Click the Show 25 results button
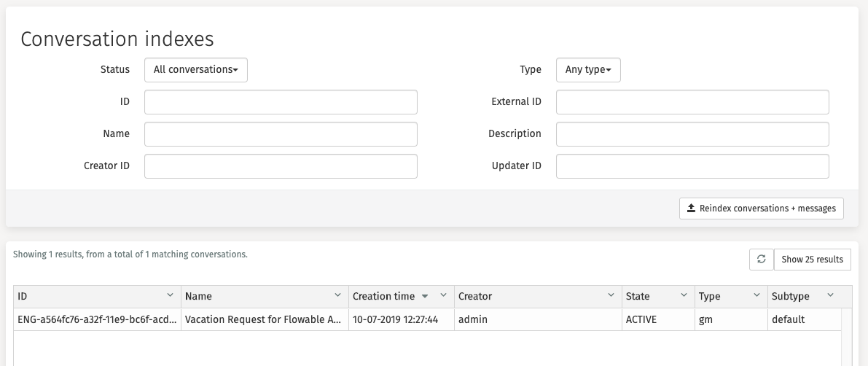Viewport: 868px width, 366px height. click(x=812, y=260)
